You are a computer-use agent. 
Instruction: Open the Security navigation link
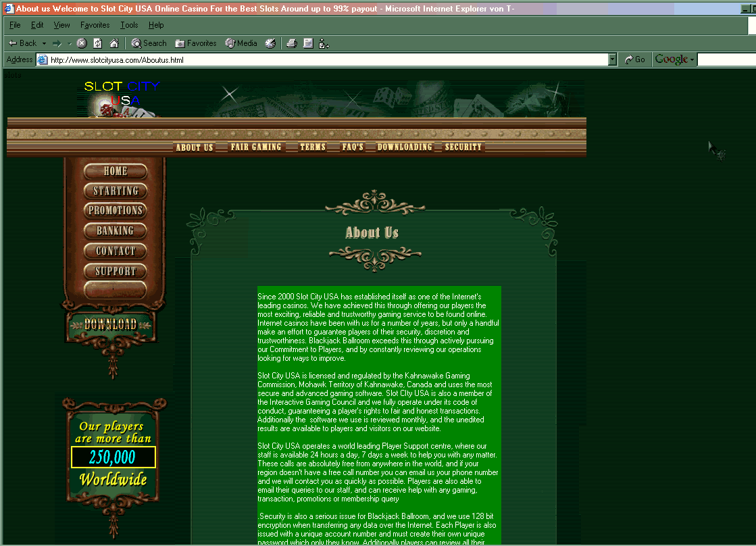[x=463, y=147]
